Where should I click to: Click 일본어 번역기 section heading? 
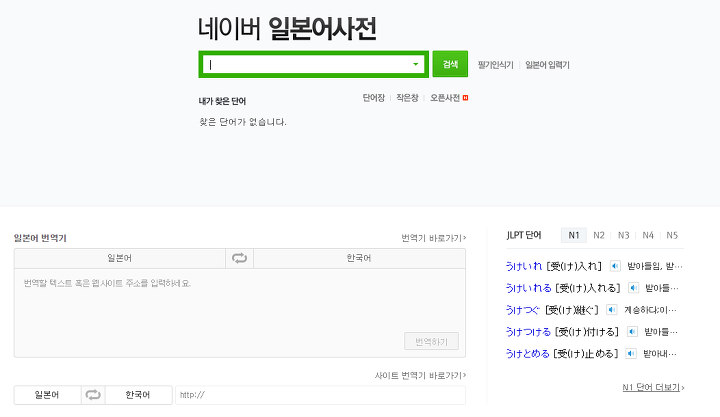pyautogui.click(x=40, y=238)
